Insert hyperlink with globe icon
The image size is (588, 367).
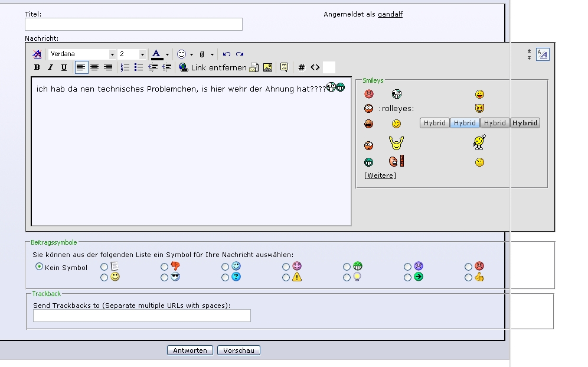point(183,67)
